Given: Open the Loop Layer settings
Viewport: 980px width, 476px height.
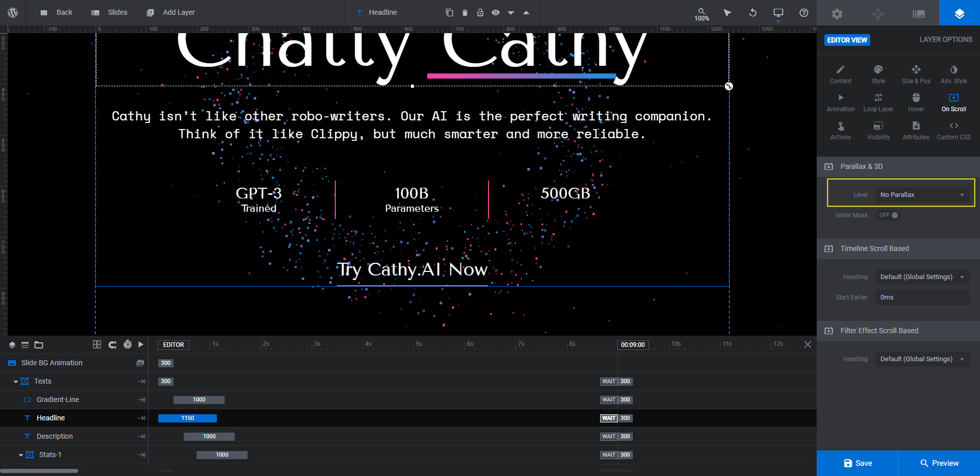Looking at the screenshot, I should pos(878,103).
